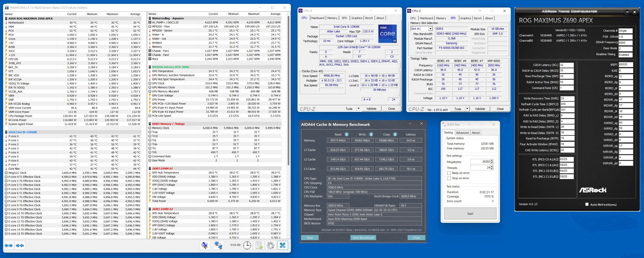Click the CAS# Latency (tCL) field in Timing Configurator

tap(567, 65)
